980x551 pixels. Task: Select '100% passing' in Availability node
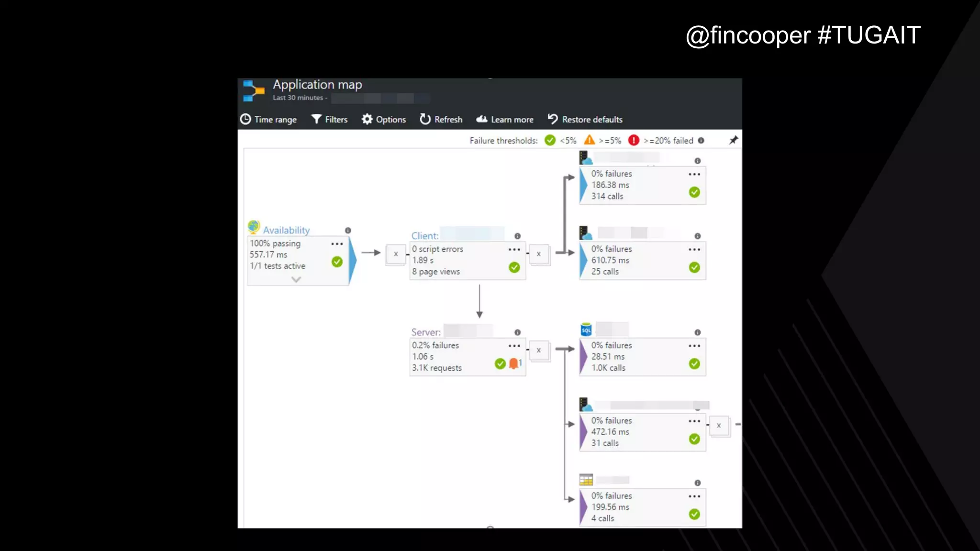click(275, 243)
